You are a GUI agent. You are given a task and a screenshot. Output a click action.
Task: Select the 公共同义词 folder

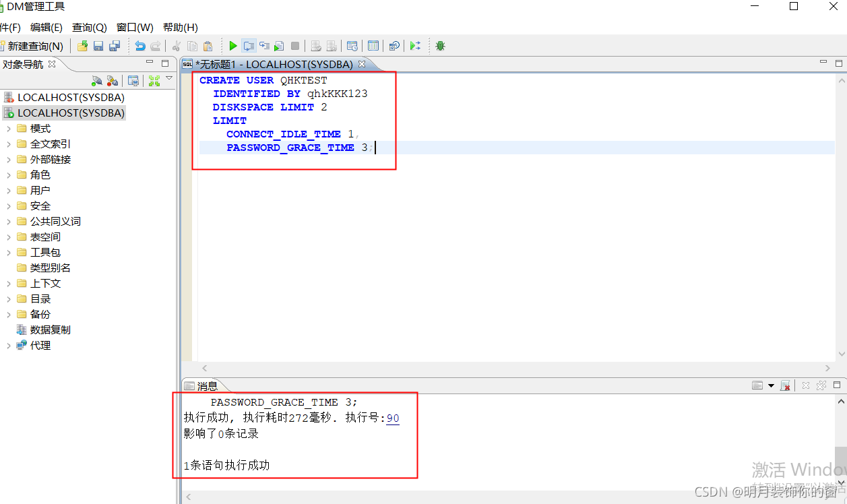(49, 221)
